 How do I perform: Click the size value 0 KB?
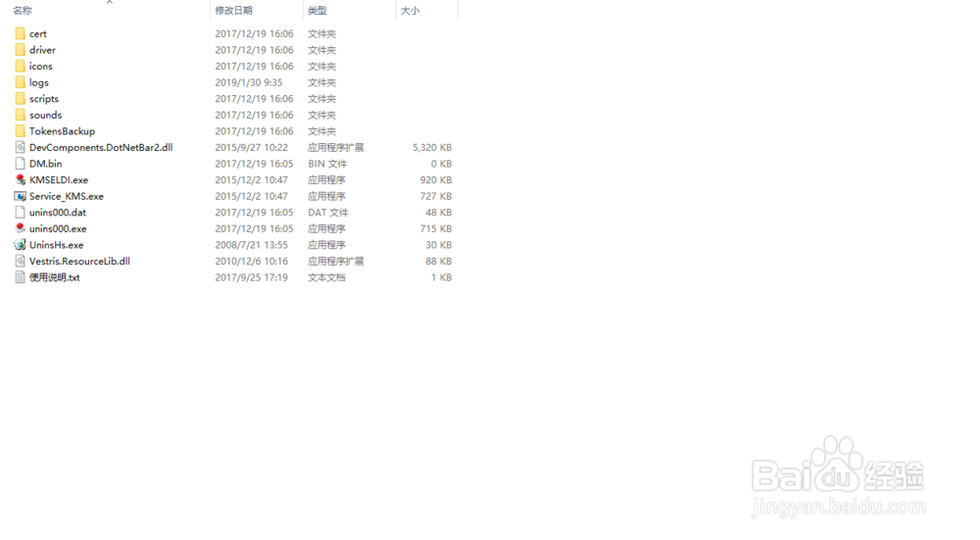pos(441,164)
